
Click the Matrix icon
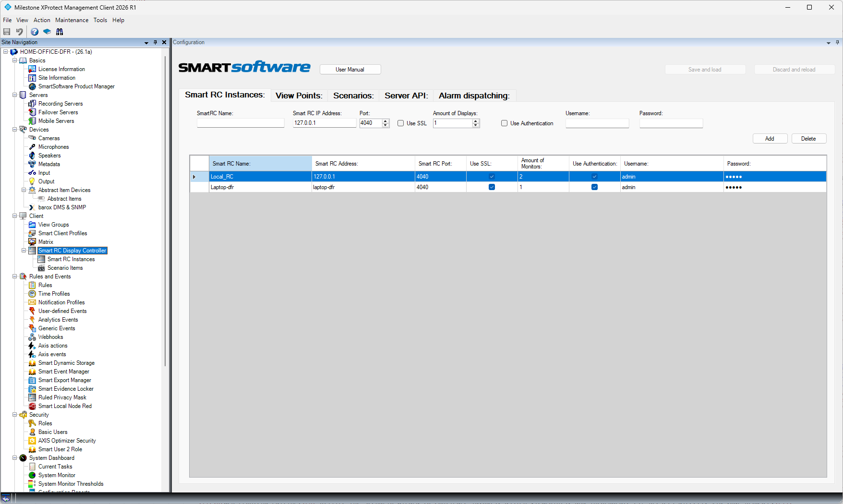[32, 242]
